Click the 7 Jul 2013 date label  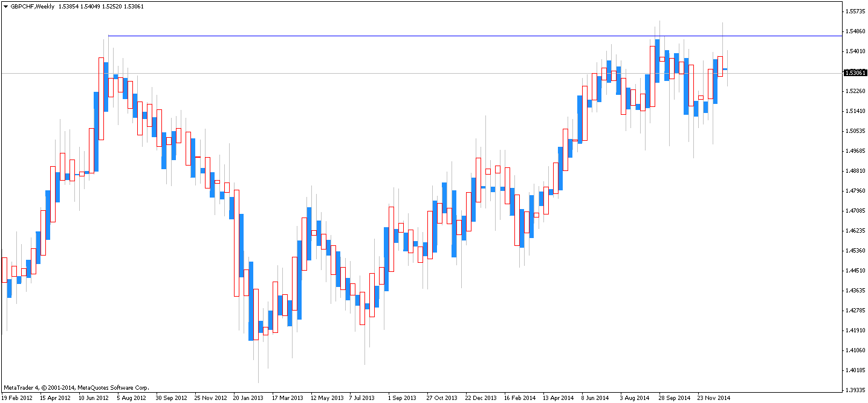pos(361,398)
